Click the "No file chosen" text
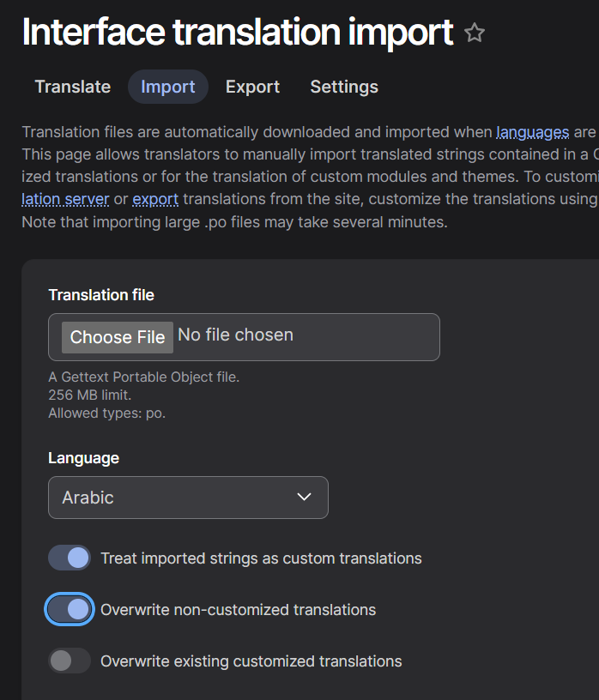This screenshot has height=700, width=599. pyautogui.click(x=235, y=335)
